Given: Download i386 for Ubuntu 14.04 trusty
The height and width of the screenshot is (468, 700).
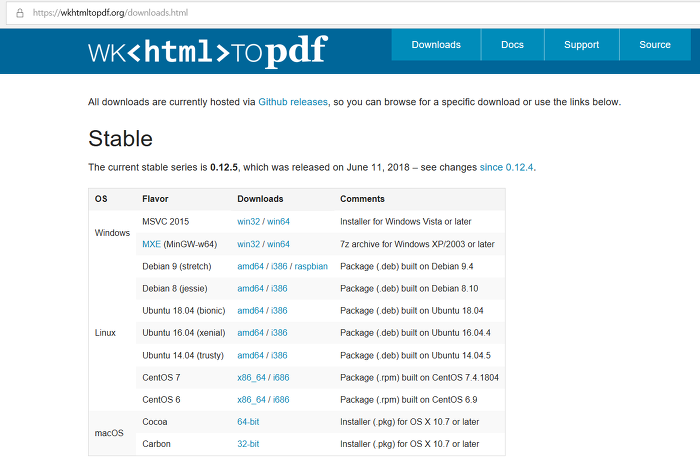Looking at the screenshot, I should (279, 355).
